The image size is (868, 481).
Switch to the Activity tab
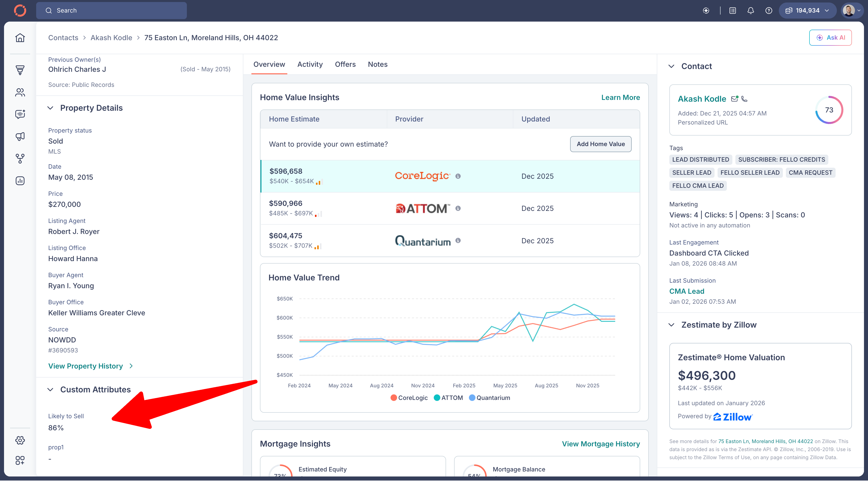pos(310,64)
